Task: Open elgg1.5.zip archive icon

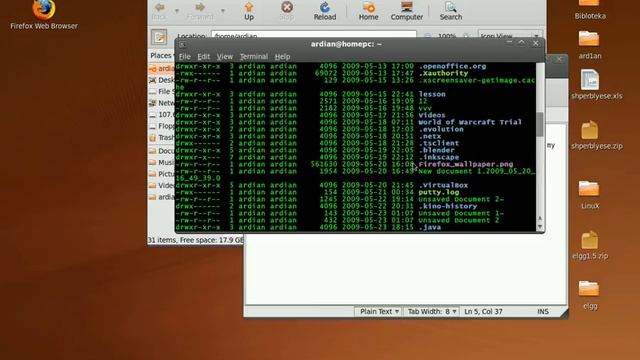Action: pos(590,245)
